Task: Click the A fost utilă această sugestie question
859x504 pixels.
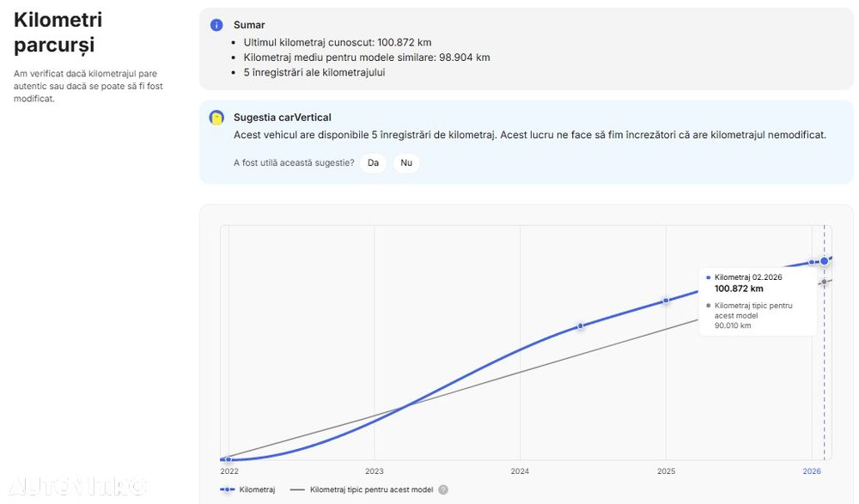Action: pyautogui.click(x=294, y=162)
